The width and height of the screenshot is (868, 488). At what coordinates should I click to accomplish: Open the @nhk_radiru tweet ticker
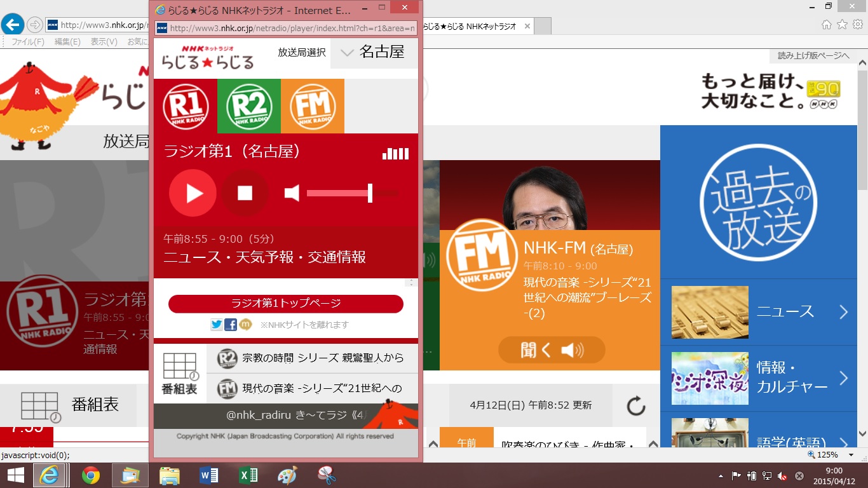point(286,416)
